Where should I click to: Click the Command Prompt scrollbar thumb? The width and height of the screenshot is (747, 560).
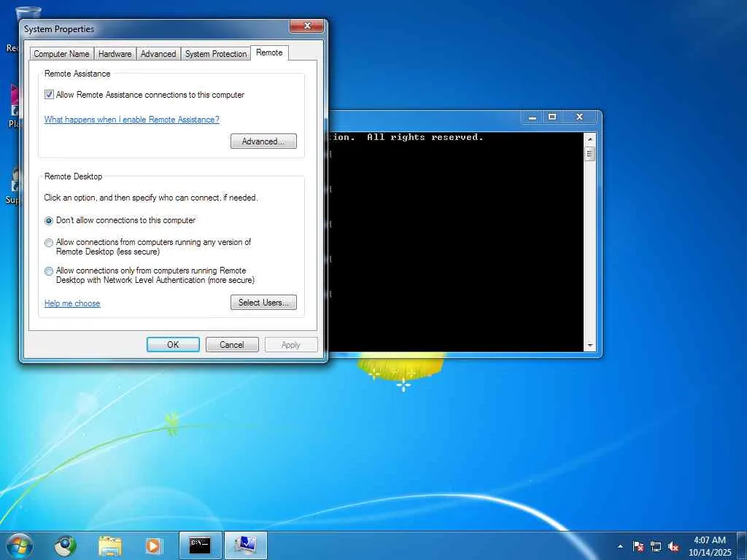point(589,154)
